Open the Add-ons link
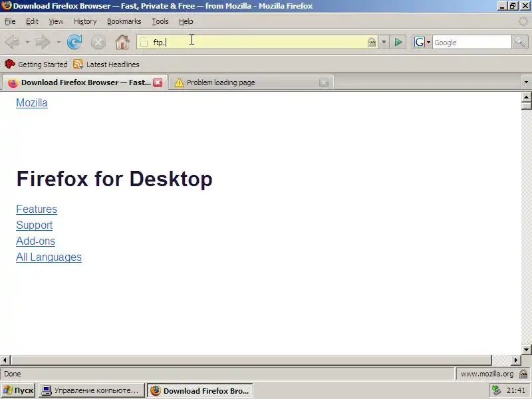This screenshot has height=399, width=532. click(35, 241)
